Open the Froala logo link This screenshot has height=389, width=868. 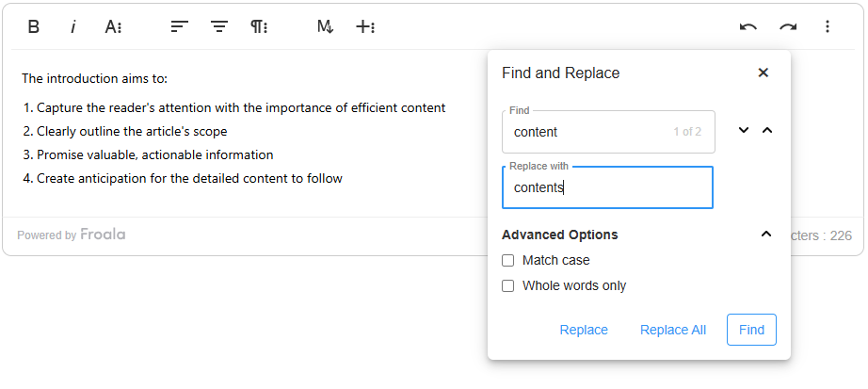click(x=103, y=235)
